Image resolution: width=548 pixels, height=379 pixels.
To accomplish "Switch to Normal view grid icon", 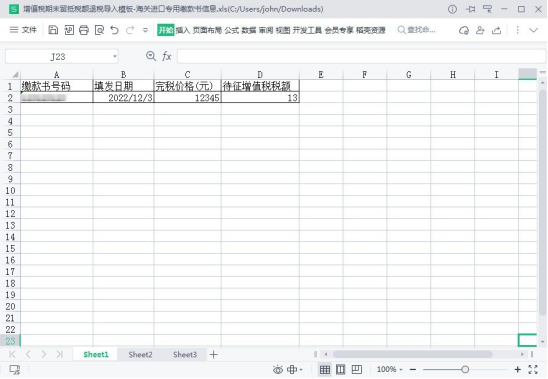I will point(325,370).
